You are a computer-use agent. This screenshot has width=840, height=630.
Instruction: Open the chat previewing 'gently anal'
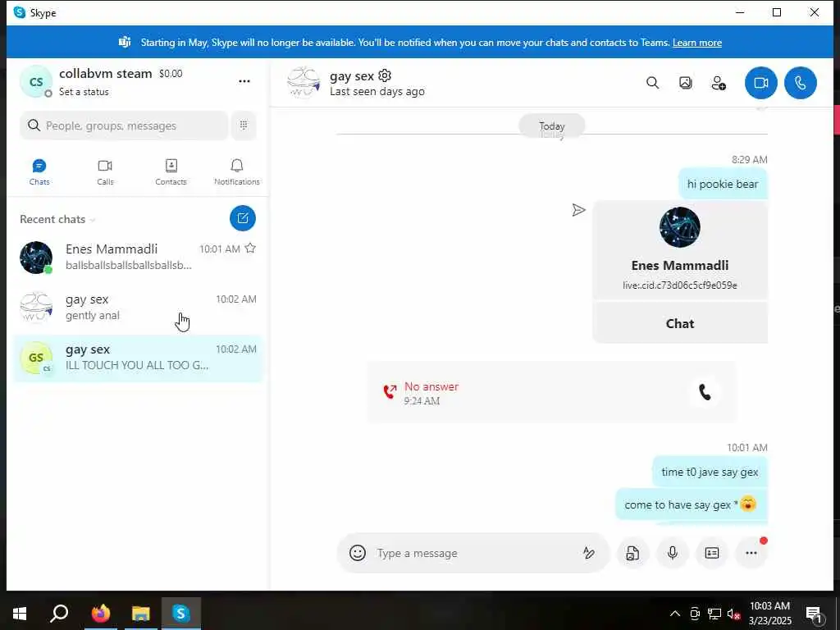(138, 307)
